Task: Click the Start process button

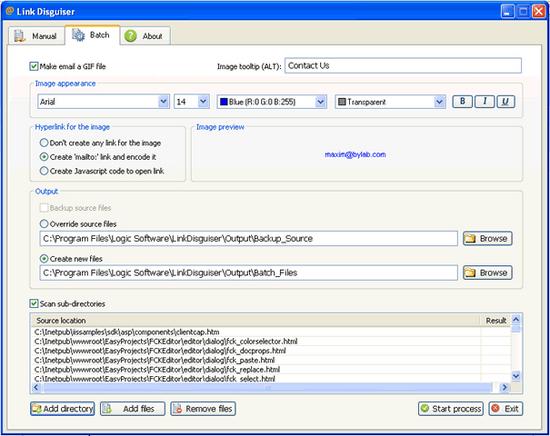Action: coord(451,409)
